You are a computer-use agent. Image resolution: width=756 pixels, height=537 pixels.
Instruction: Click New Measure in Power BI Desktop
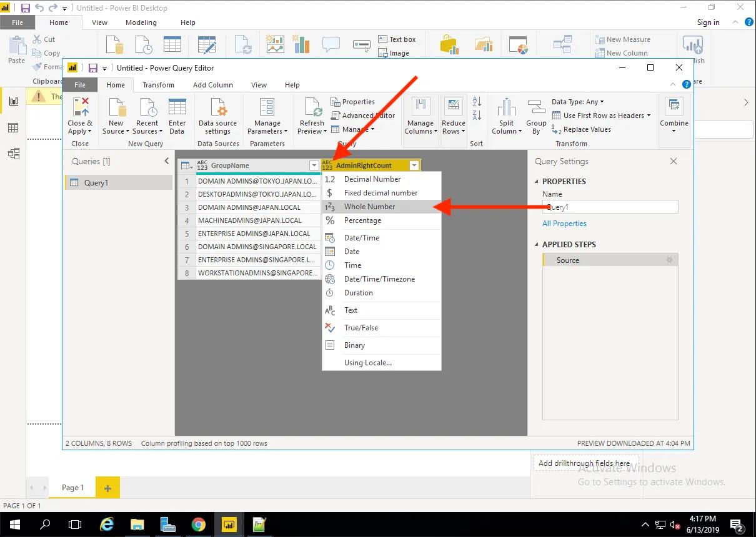pos(623,39)
